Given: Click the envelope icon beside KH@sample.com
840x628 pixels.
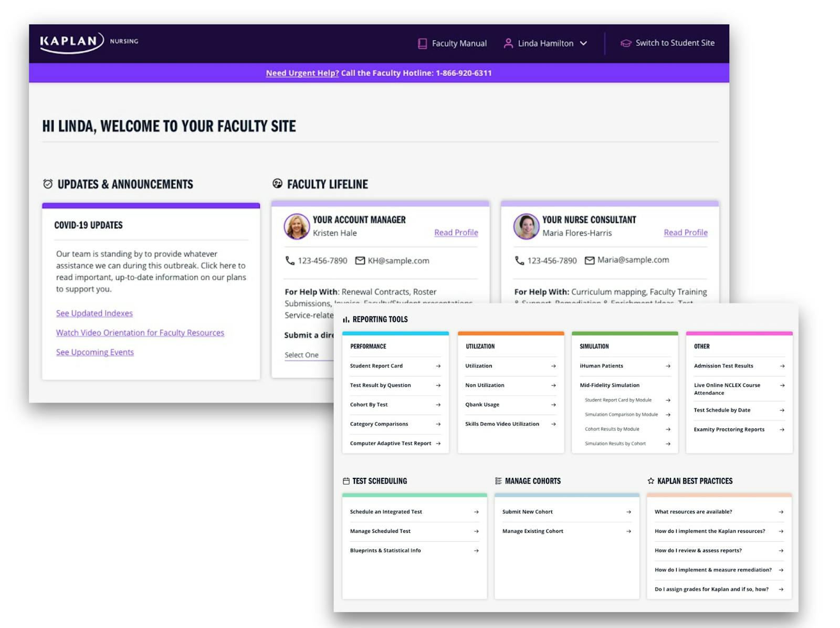Looking at the screenshot, I should point(360,260).
